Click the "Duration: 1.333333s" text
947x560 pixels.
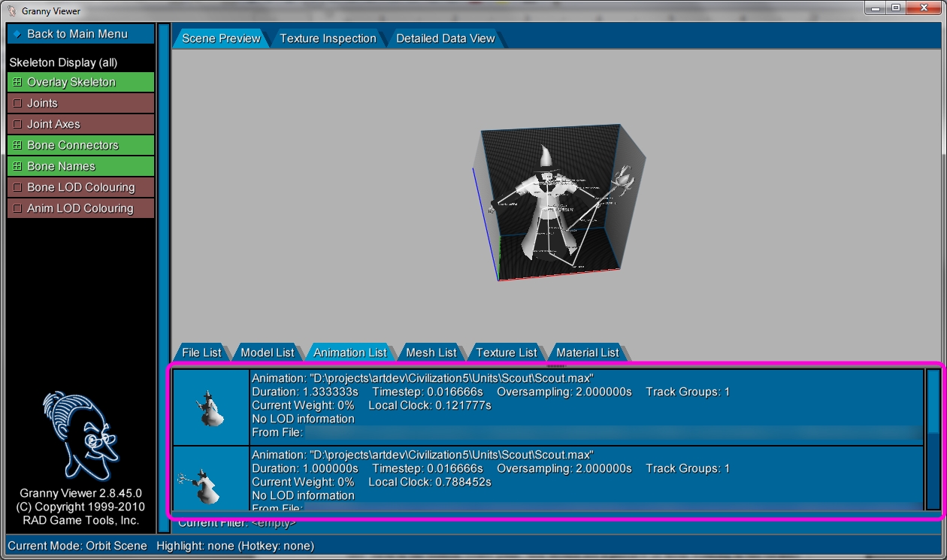pos(305,392)
